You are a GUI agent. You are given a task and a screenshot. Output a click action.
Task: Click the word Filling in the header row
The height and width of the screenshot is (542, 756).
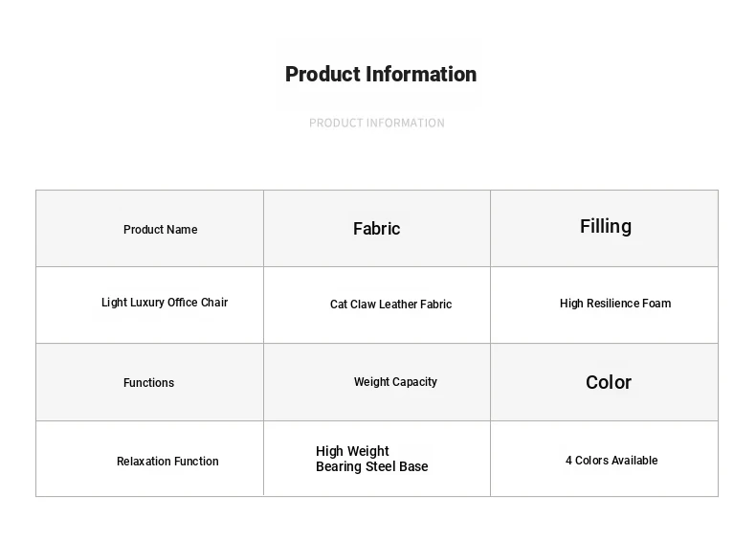coord(606,226)
